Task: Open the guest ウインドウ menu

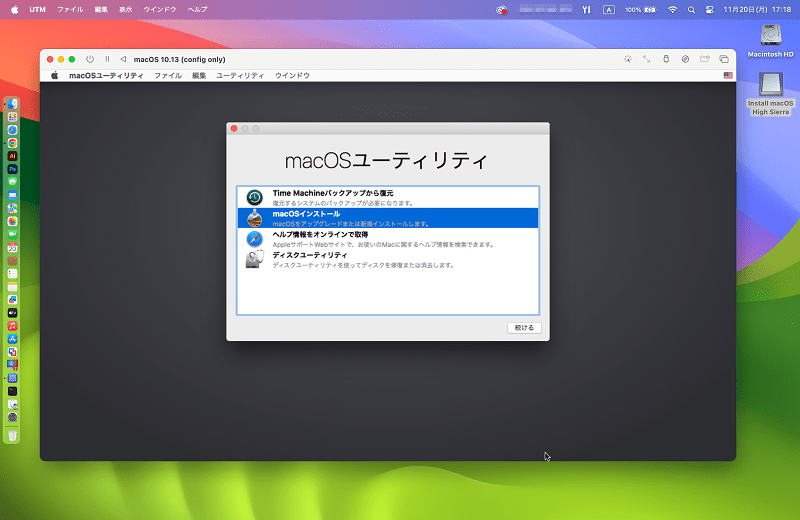Action: [292, 76]
